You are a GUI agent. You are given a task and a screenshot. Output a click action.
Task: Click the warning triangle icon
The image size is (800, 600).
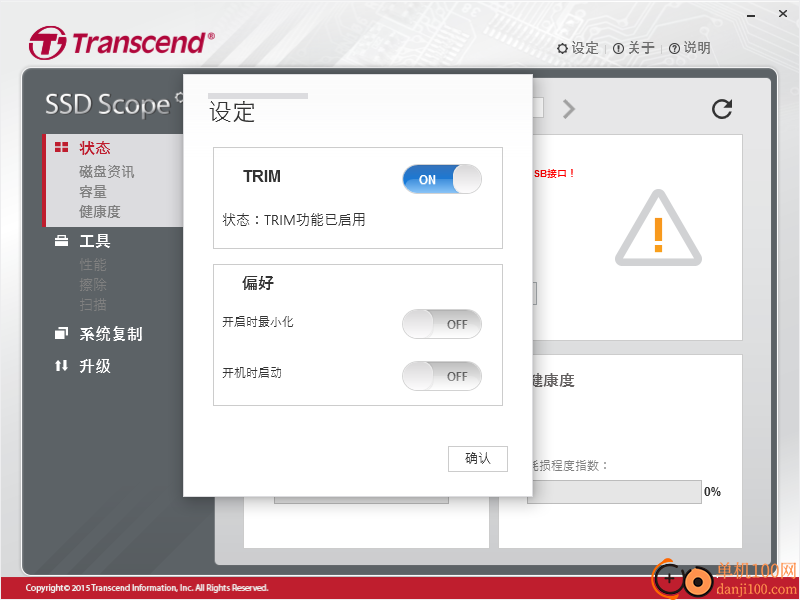tap(658, 228)
